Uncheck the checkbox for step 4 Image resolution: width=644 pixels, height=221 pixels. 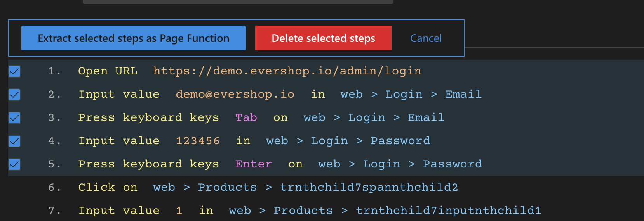[14, 141]
